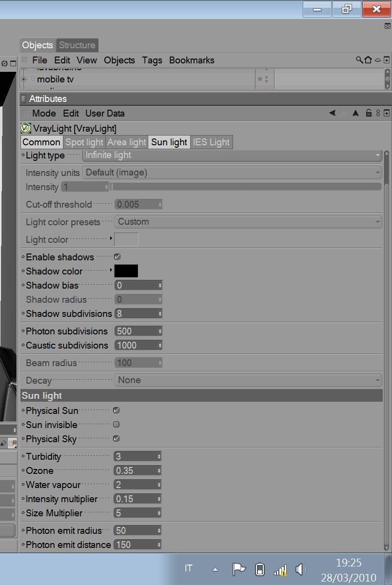Toggle the lock icon in Attributes manager
This screenshot has height=585, width=392.
(x=369, y=113)
